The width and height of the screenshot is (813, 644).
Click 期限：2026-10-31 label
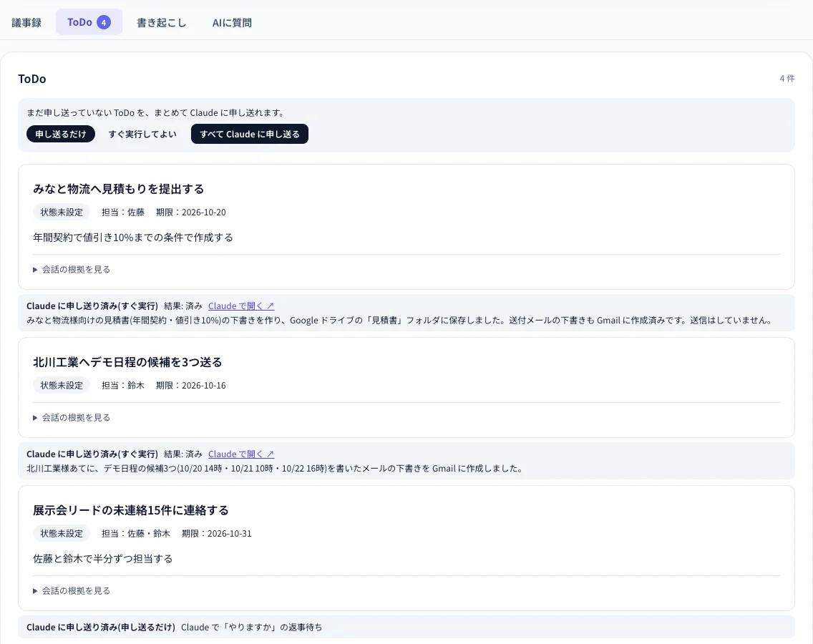tap(216, 533)
